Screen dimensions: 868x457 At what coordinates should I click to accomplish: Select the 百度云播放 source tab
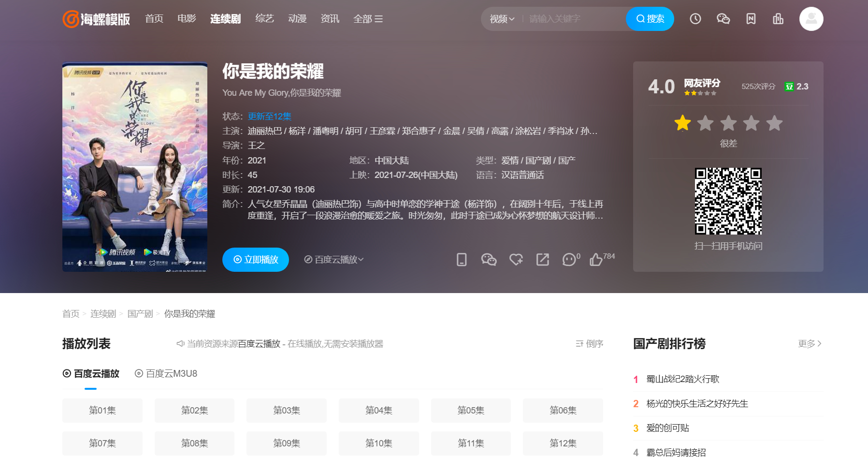[x=91, y=374]
